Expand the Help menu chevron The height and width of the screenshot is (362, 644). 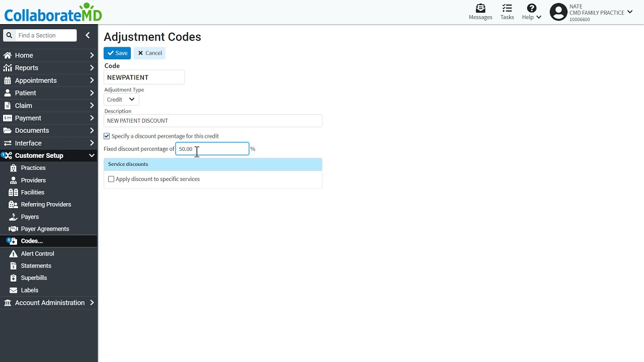click(539, 17)
